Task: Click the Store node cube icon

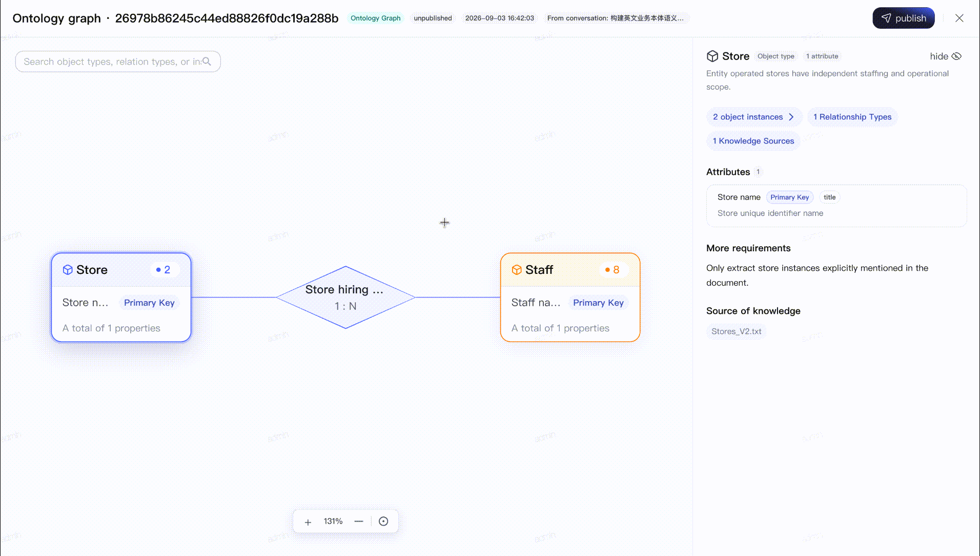Action: (x=68, y=270)
